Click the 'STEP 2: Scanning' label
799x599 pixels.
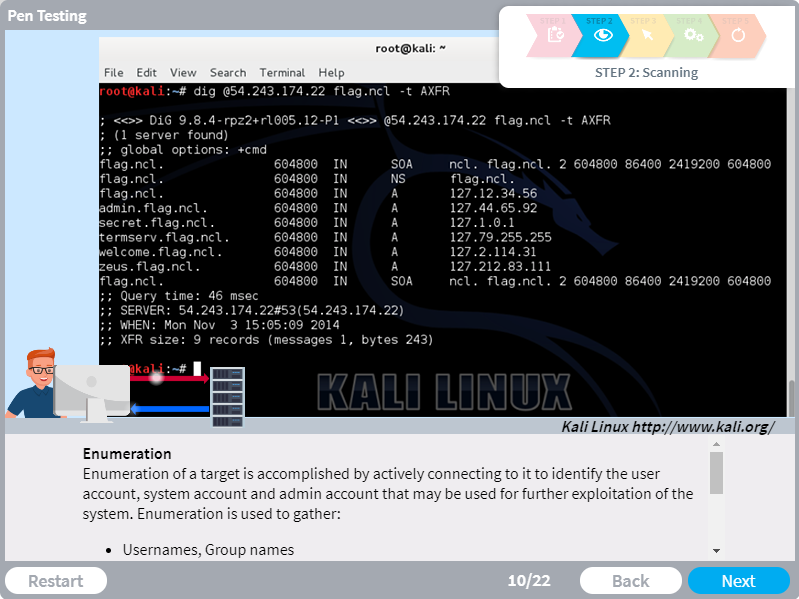click(646, 73)
